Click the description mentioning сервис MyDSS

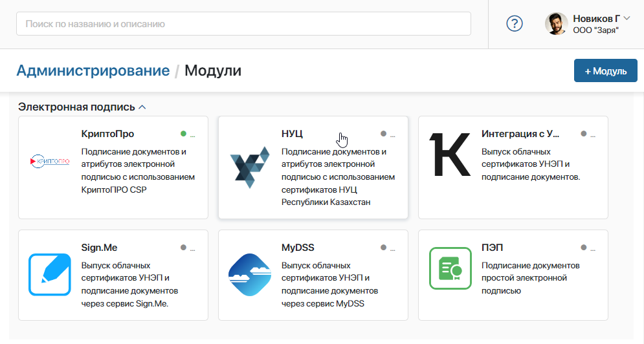click(329, 284)
